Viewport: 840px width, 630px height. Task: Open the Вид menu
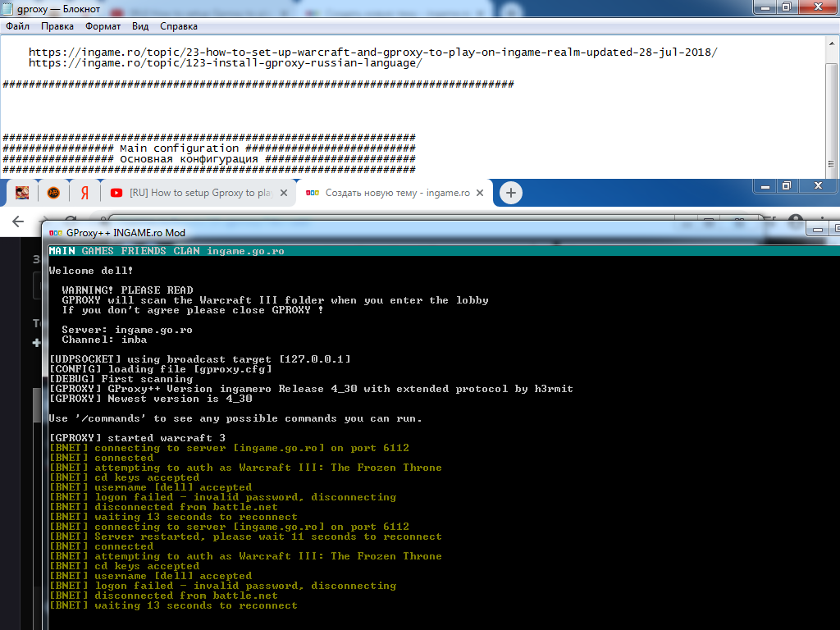(140, 26)
